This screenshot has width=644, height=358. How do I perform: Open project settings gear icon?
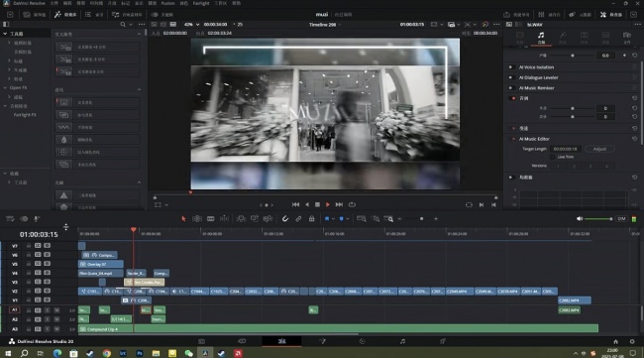[x=632, y=341]
